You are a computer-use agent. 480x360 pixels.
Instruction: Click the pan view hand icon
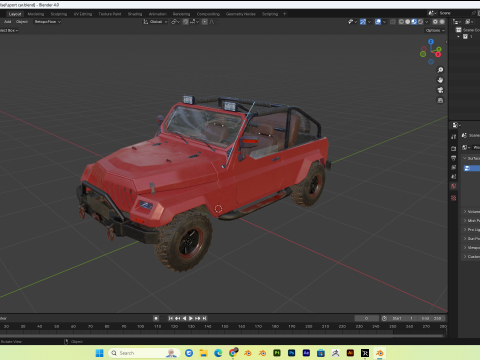[x=440, y=80]
